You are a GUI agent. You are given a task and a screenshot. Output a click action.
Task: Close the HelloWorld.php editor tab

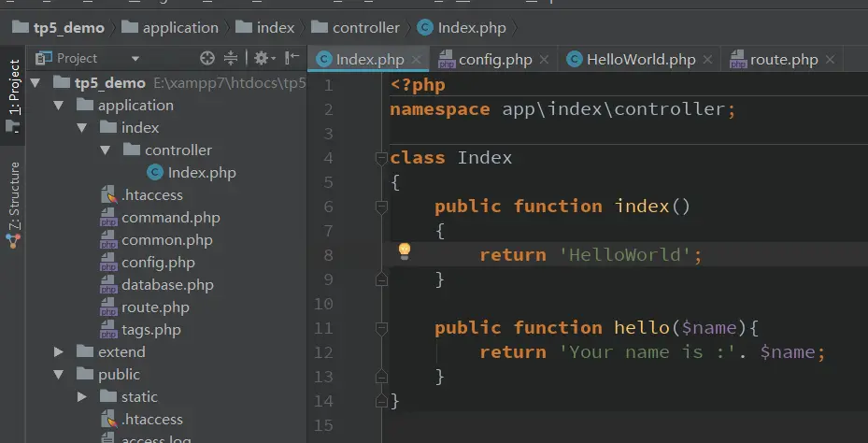[707, 60]
